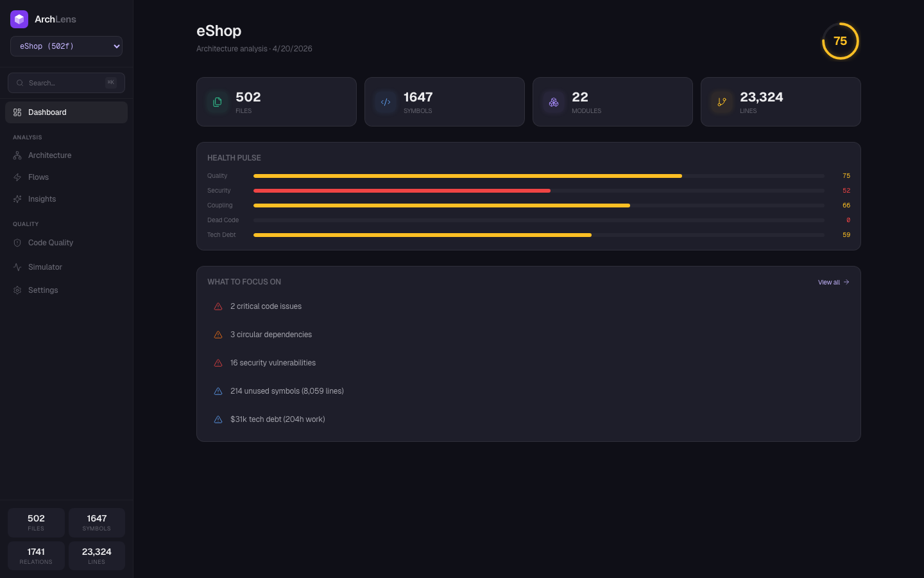
Task: Switch to the Dashboard menu item
Action: point(47,112)
